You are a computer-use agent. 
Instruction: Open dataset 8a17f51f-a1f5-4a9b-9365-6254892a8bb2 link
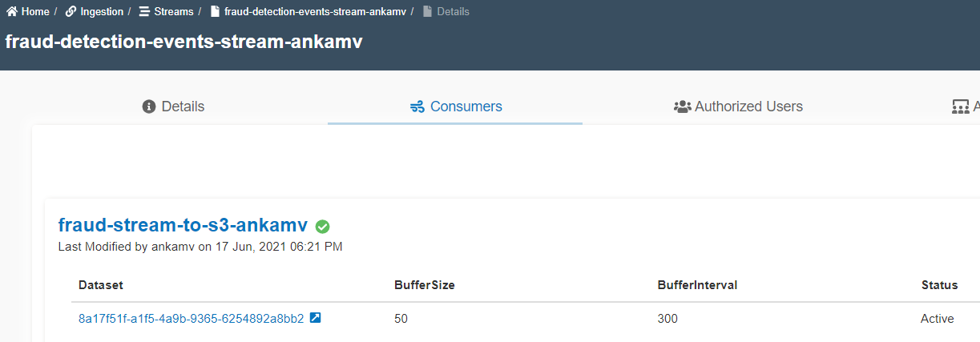click(191, 319)
